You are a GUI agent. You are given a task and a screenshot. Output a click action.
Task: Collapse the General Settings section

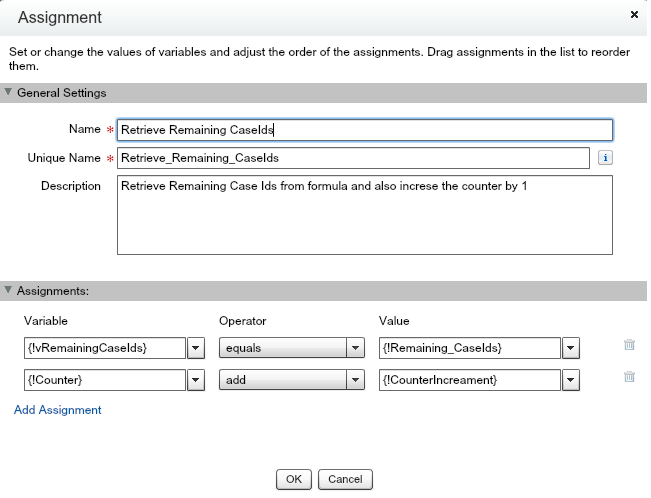[x=9, y=93]
